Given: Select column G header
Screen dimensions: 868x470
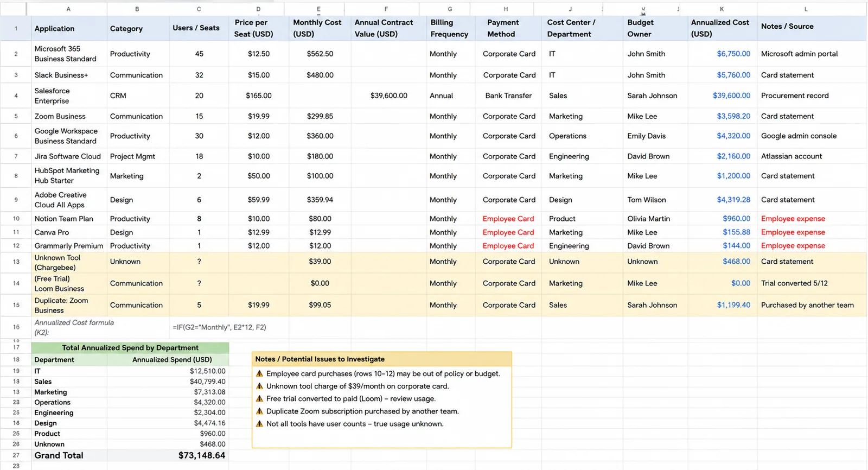Looking at the screenshot, I should coord(450,9).
